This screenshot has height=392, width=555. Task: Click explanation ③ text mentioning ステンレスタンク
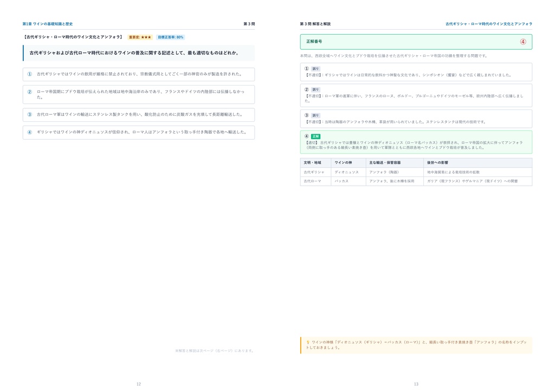click(395, 122)
